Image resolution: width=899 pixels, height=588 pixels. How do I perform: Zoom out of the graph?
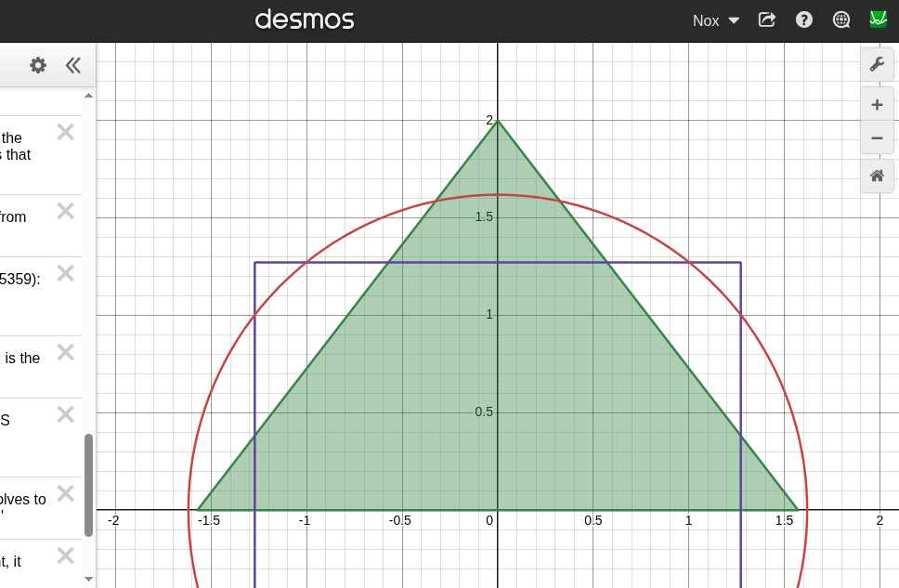pyautogui.click(x=877, y=138)
